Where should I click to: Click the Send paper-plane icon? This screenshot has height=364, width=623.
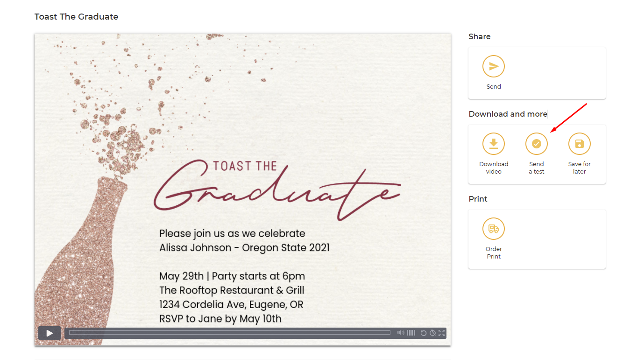coord(494,66)
